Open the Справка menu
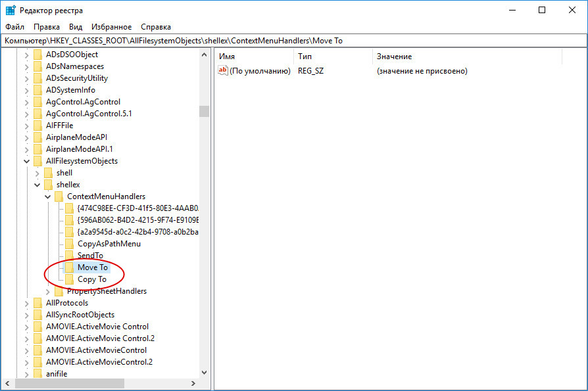 (156, 27)
